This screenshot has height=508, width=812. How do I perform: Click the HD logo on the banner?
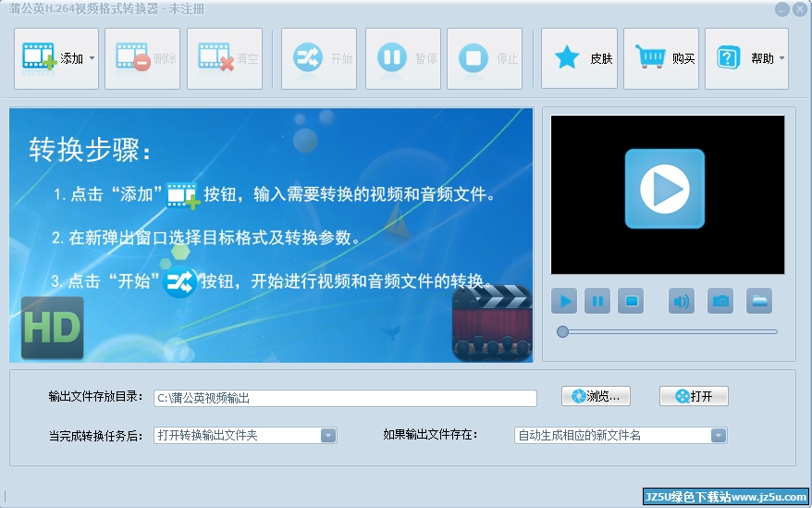coord(53,328)
